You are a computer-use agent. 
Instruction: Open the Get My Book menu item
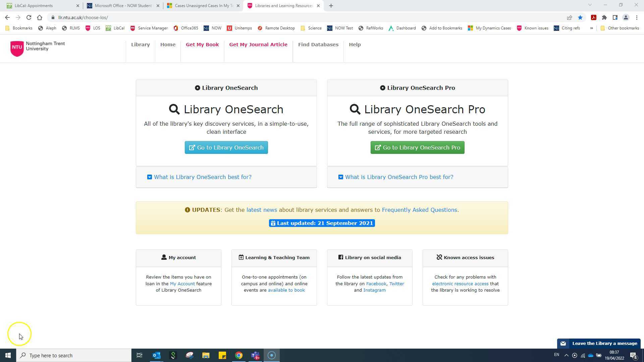(x=202, y=45)
